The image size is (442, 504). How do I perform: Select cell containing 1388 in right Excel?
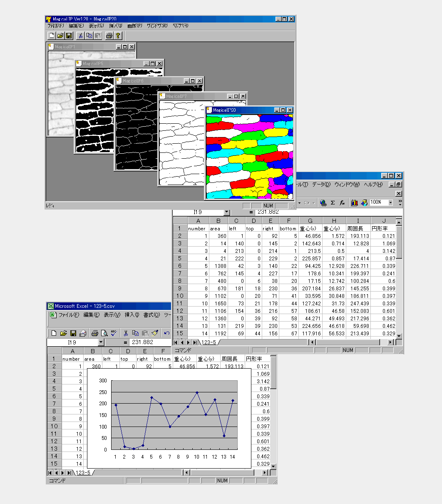218,266
